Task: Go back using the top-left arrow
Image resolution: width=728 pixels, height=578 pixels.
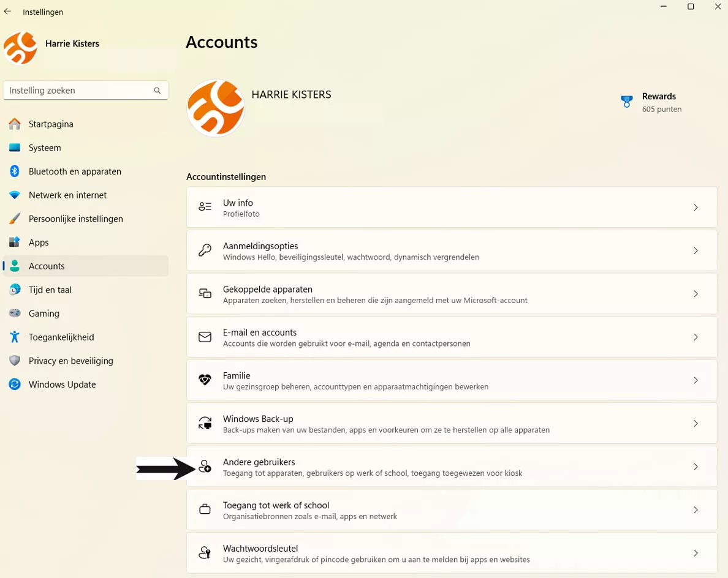Action: point(7,12)
